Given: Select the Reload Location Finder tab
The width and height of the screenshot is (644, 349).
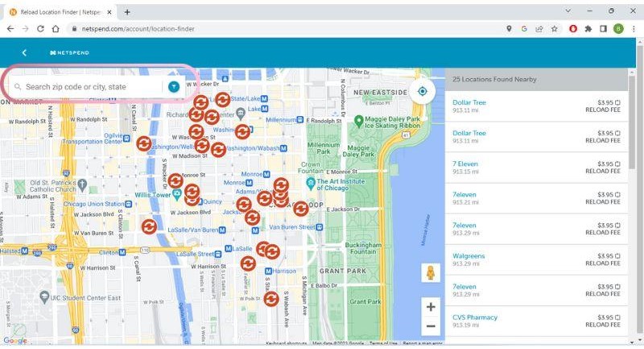Looking at the screenshot, I should pos(60,12).
